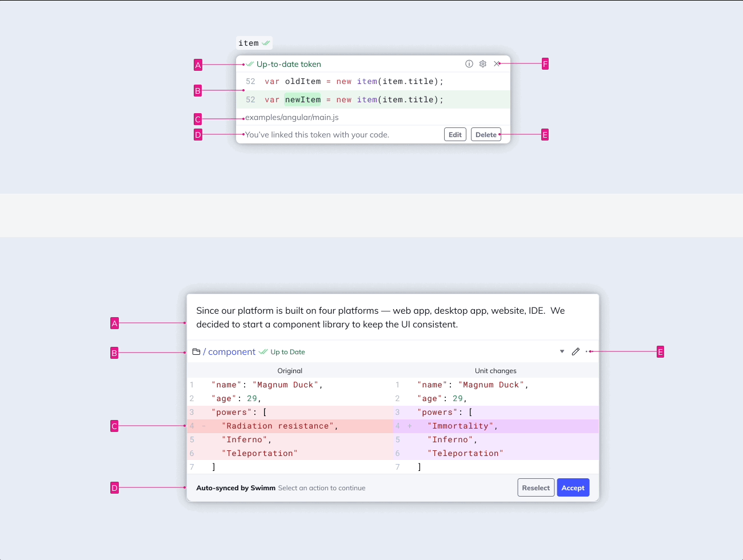This screenshot has height=560, width=743.
Task: Click the removed "Radiation resistance" line
Action: [x=279, y=426]
